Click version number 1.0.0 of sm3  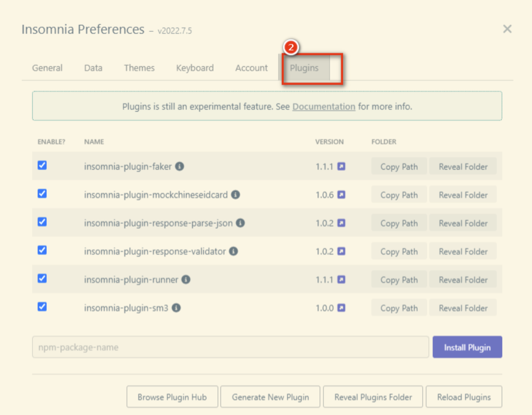tap(324, 308)
